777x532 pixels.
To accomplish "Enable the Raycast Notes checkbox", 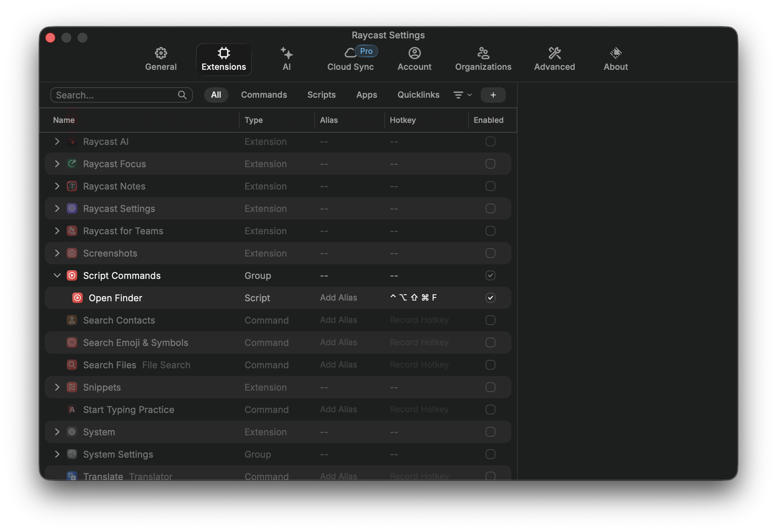I will [x=490, y=186].
